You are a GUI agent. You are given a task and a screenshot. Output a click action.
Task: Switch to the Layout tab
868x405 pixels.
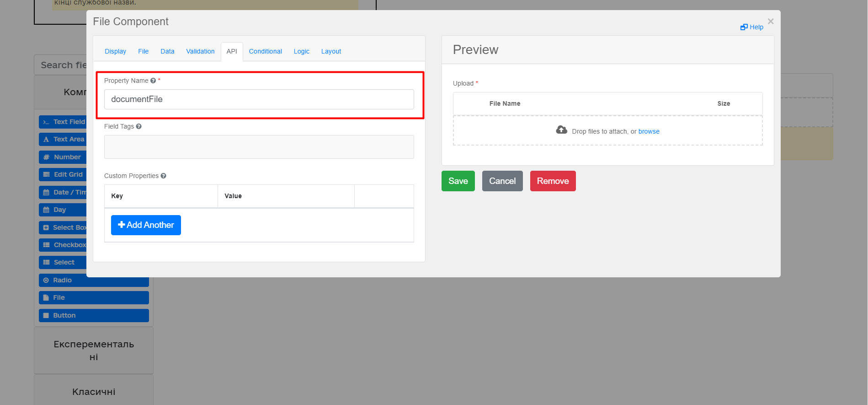[x=331, y=51]
